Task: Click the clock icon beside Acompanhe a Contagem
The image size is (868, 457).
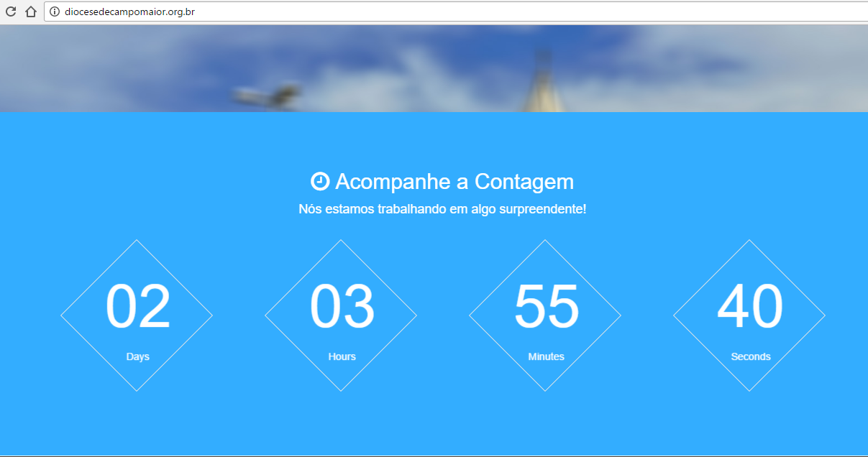Action: (x=320, y=181)
